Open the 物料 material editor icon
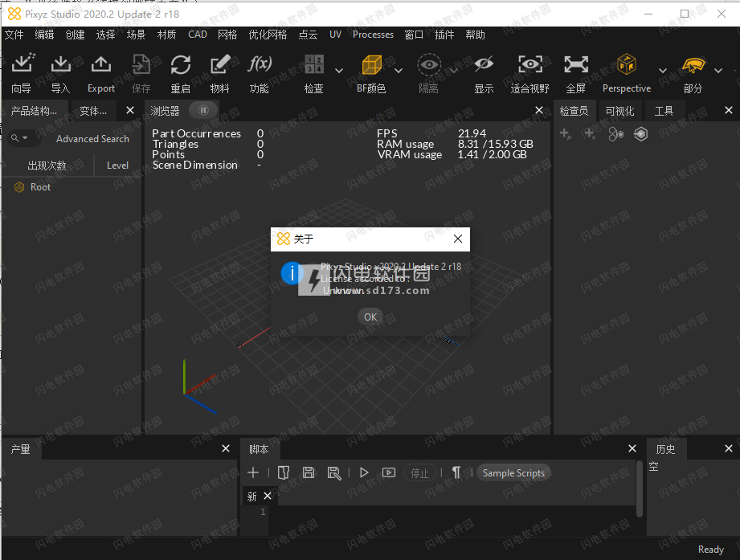 click(x=220, y=64)
